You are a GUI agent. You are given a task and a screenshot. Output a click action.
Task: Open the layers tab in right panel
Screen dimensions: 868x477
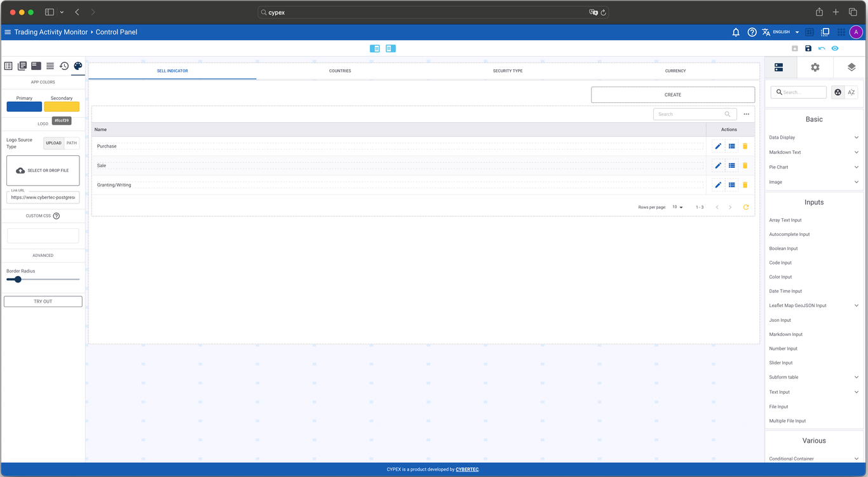coord(851,67)
